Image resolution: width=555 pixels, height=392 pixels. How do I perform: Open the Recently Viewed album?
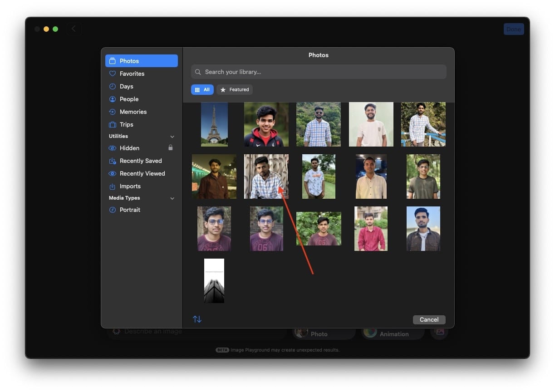(x=141, y=173)
